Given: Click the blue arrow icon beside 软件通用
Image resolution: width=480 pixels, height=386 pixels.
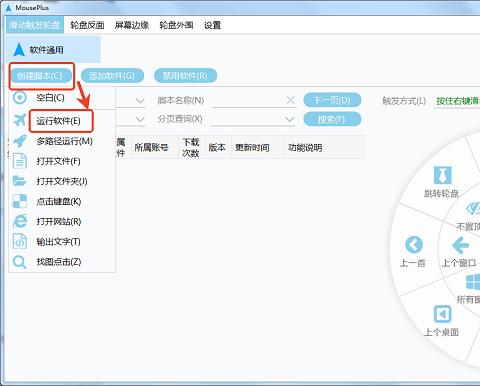Looking at the screenshot, I should click(x=19, y=50).
